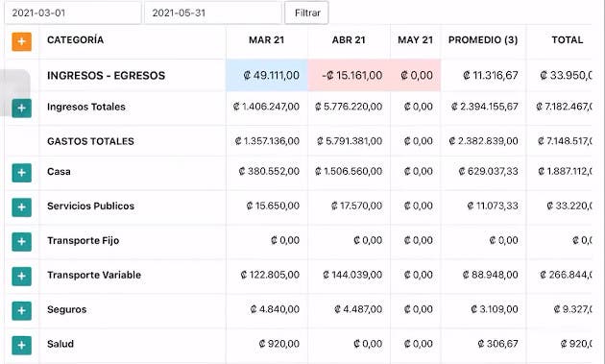The image size is (605, 364).
Task: Click the Filtrar button
Action: [306, 12]
